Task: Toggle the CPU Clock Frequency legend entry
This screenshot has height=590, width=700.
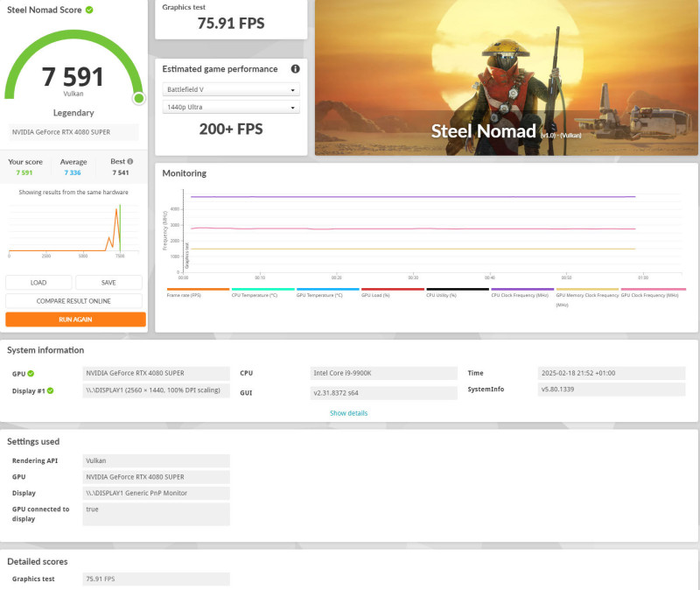Action: coord(522,292)
